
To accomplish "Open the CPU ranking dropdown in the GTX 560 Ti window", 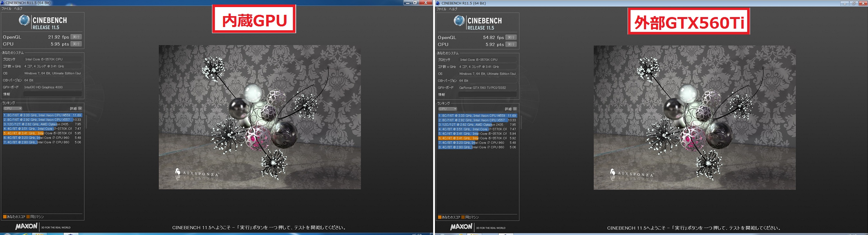I will click(448, 109).
